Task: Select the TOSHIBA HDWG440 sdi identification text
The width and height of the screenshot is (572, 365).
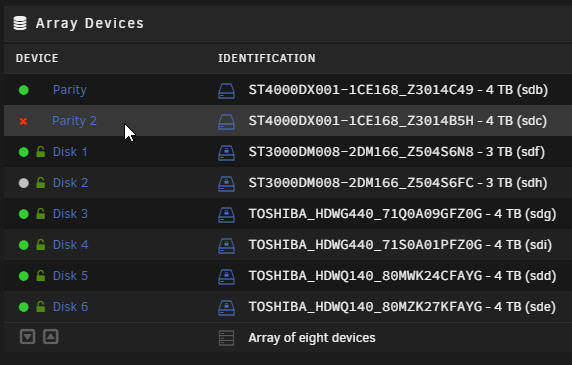Action: 400,245
